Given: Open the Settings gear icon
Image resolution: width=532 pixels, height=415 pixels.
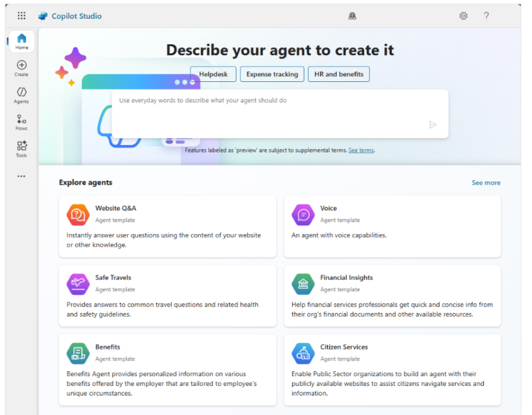Looking at the screenshot, I should point(463,16).
